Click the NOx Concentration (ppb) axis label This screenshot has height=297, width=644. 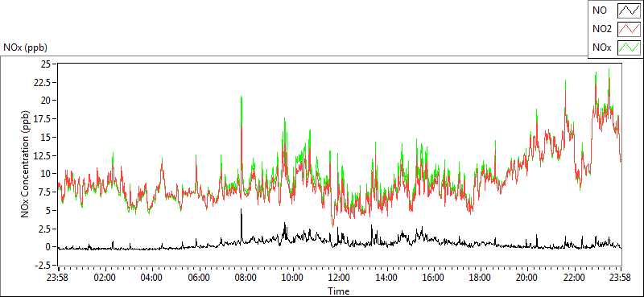coord(26,163)
